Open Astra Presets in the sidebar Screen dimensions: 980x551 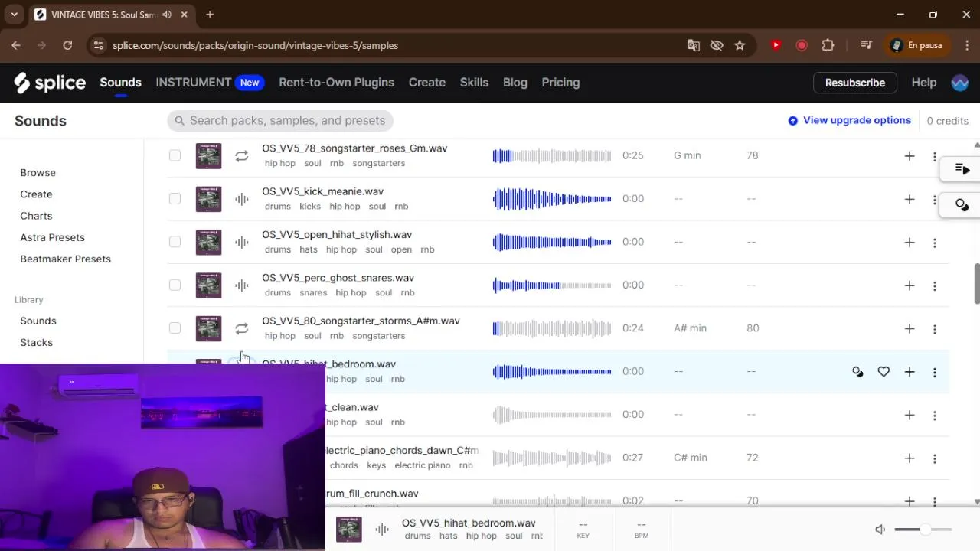[52, 237]
